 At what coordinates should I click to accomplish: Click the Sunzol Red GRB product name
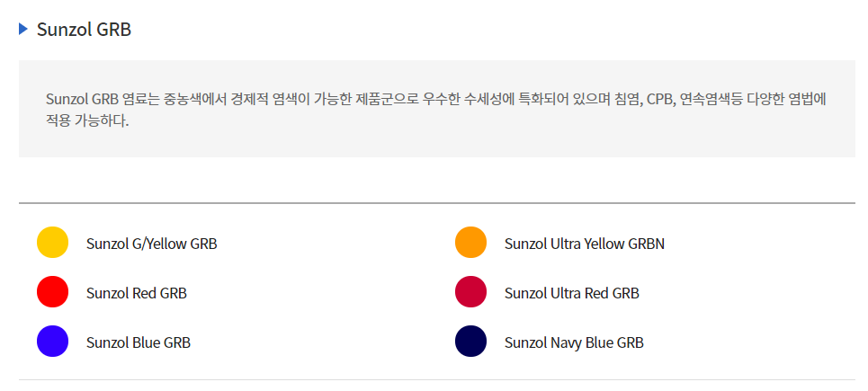[x=137, y=293]
